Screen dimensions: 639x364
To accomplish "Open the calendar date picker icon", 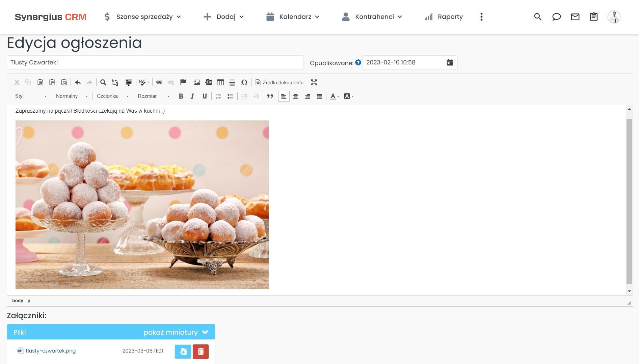I will 450,62.
